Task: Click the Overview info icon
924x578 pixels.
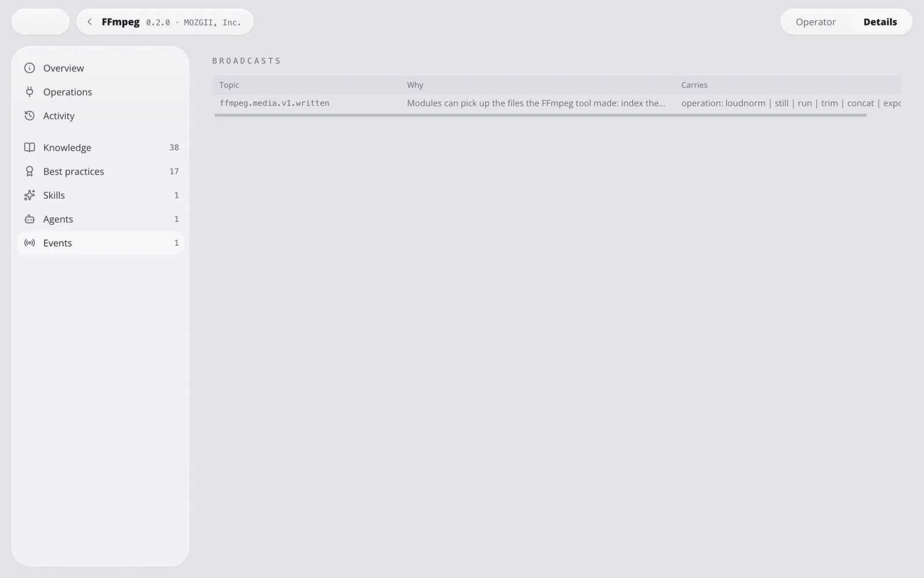Action: coord(29,68)
